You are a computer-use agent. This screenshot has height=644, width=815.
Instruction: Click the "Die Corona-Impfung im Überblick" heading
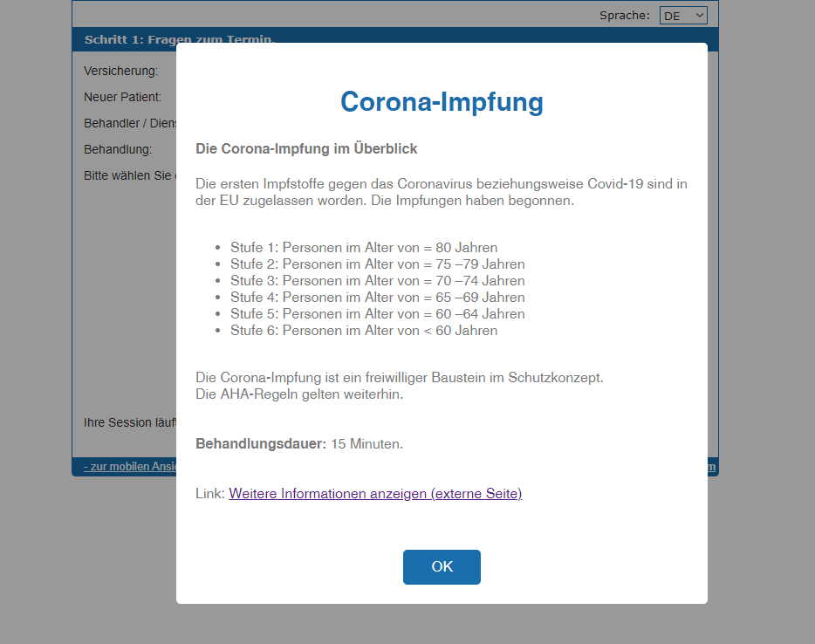pyautogui.click(x=307, y=148)
